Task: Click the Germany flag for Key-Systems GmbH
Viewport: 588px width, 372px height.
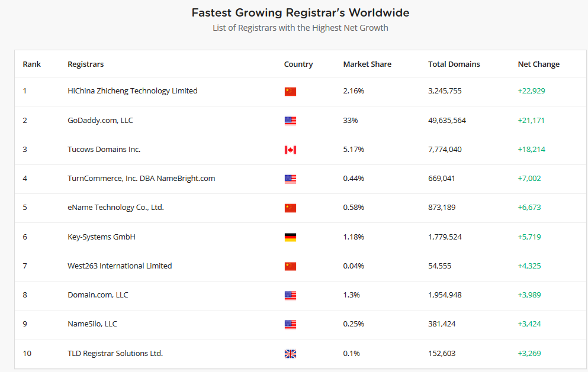Action: (290, 237)
